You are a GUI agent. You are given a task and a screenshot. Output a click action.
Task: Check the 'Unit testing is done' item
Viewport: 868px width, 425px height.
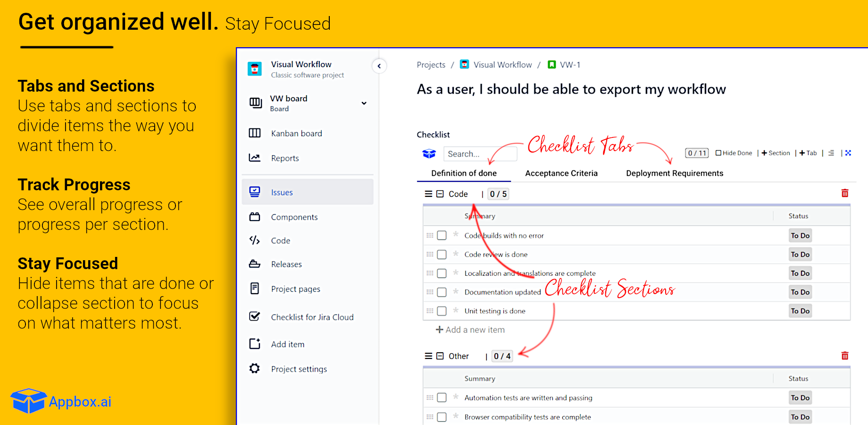442,311
